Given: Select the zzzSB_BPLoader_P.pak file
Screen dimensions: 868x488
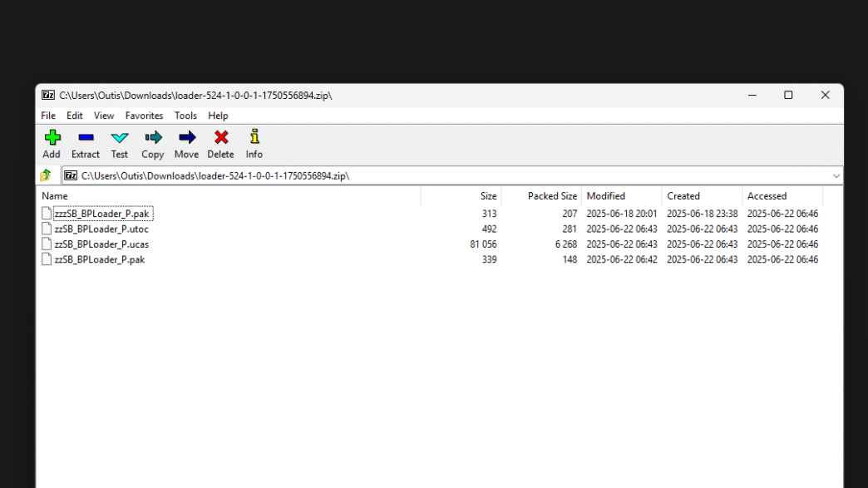Looking at the screenshot, I should pos(101,214).
